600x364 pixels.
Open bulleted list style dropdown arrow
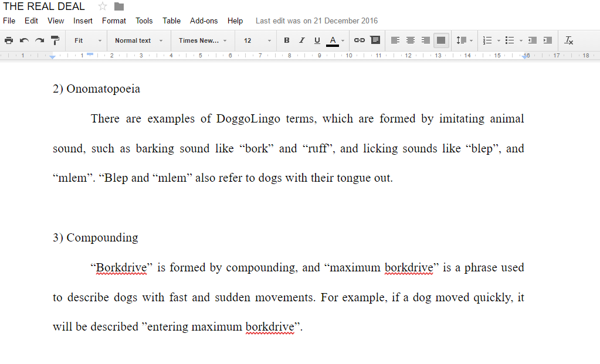point(521,40)
